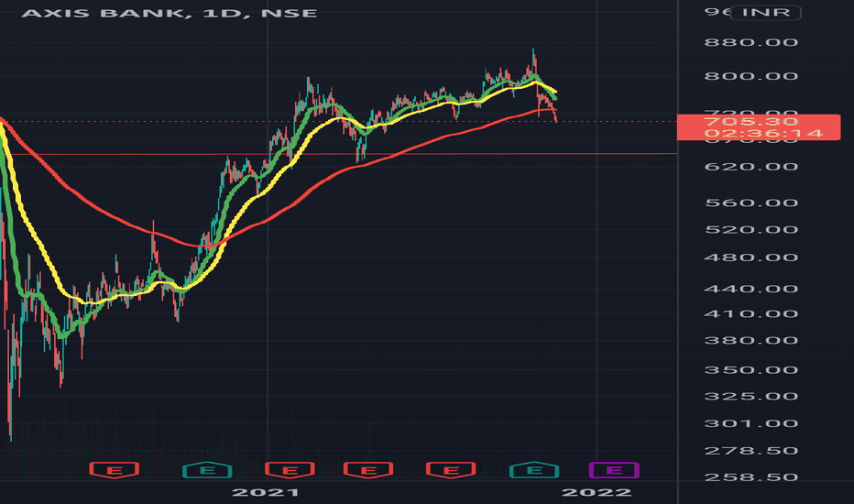The image size is (854, 504).
Task: Open the green E marker between two red E markers
Action: click(x=207, y=470)
